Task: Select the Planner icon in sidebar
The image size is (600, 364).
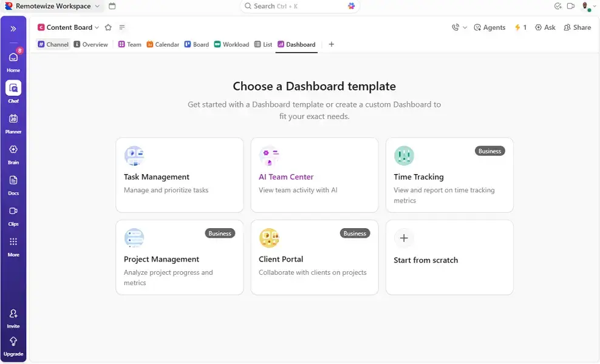Action: 13,118
